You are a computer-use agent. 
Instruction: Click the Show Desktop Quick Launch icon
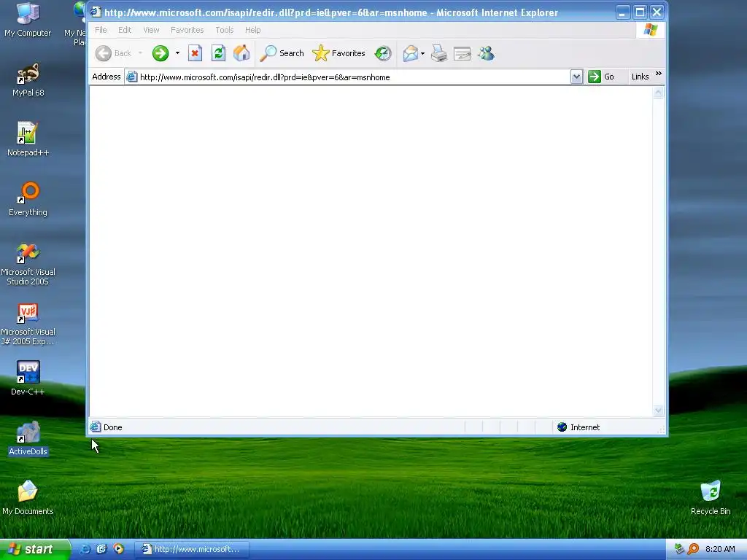[x=101, y=549]
